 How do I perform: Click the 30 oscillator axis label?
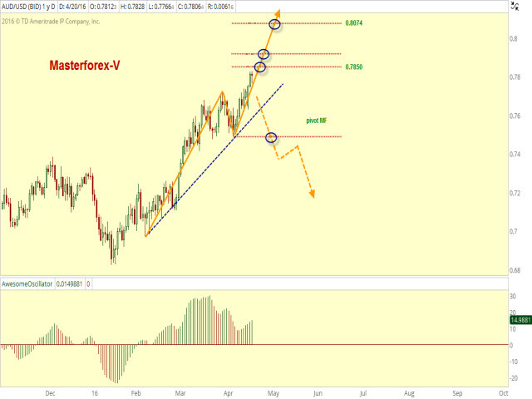[x=513, y=297]
